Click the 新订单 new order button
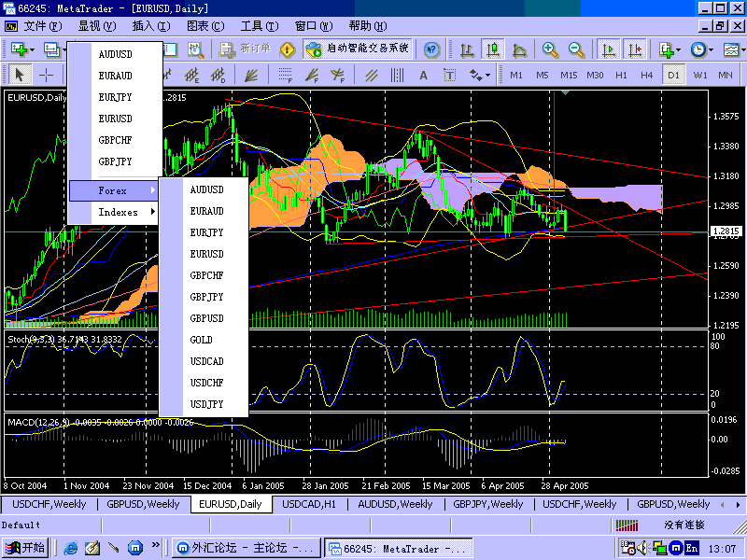 tap(247, 49)
